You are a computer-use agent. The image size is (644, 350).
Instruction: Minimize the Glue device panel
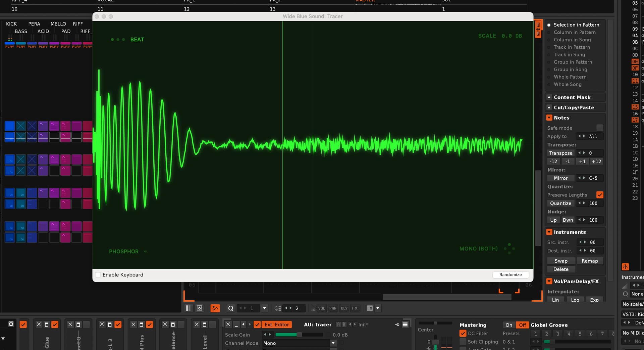(x=47, y=324)
